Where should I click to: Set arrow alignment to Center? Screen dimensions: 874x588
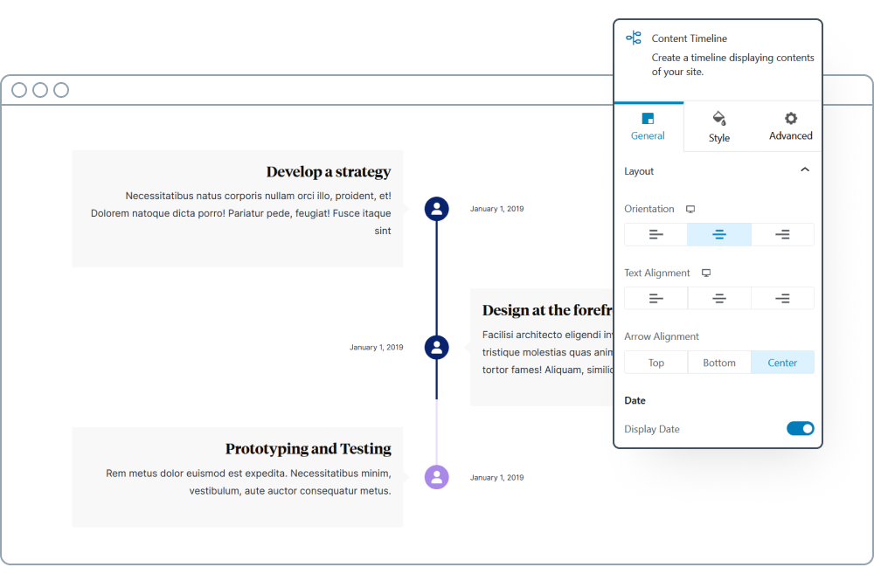(782, 363)
